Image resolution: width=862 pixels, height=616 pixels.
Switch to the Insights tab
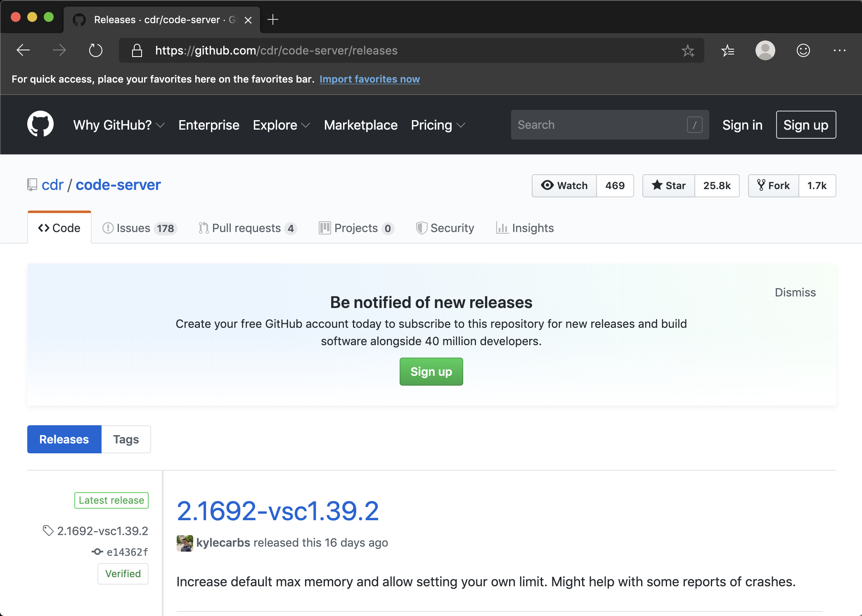pos(525,228)
